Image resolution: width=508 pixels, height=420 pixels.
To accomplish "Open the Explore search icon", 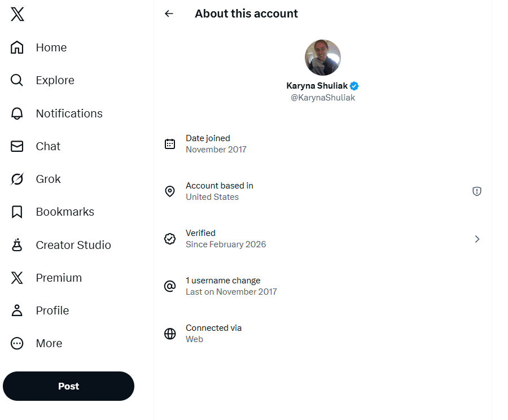I will (x=17, y=80).
